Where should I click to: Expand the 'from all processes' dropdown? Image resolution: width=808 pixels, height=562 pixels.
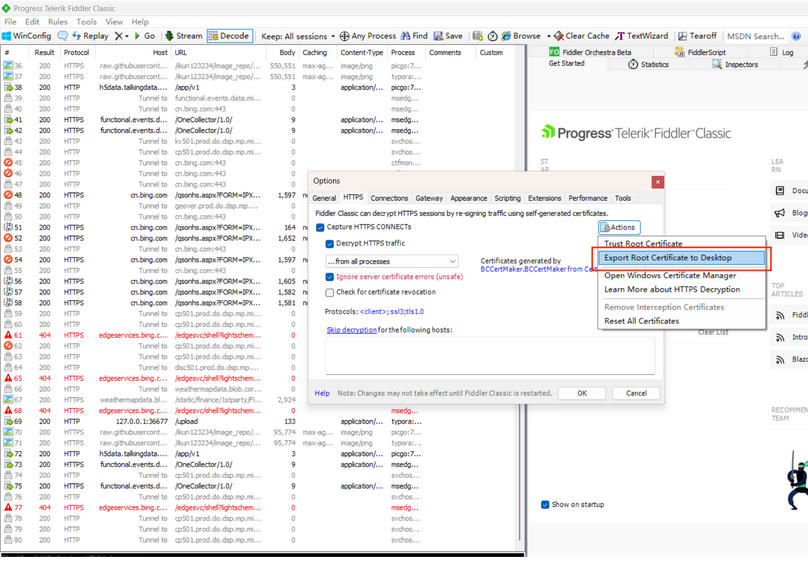(452, 261)
